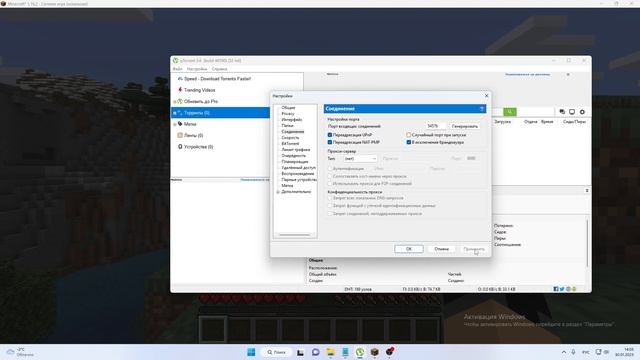Click Отмена button in settings dialog
This screenshot has width=640, height=360.
441,249
